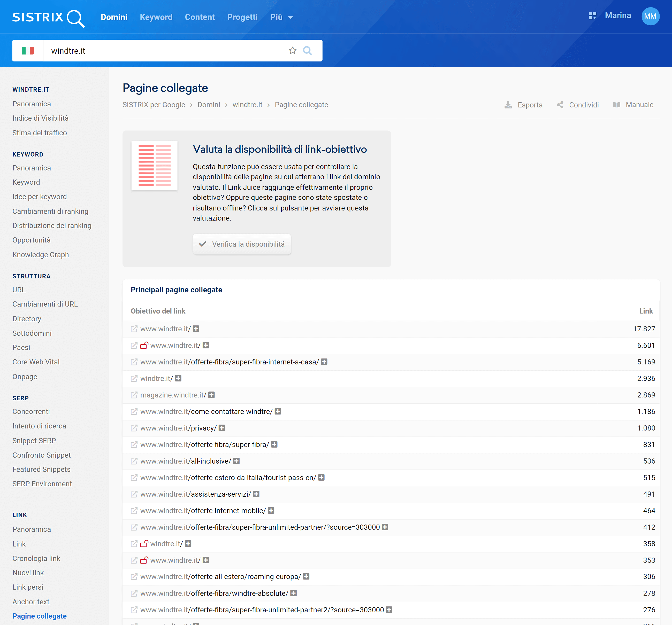Open Cronologia link in sidebar

click(x=36, y=559)
